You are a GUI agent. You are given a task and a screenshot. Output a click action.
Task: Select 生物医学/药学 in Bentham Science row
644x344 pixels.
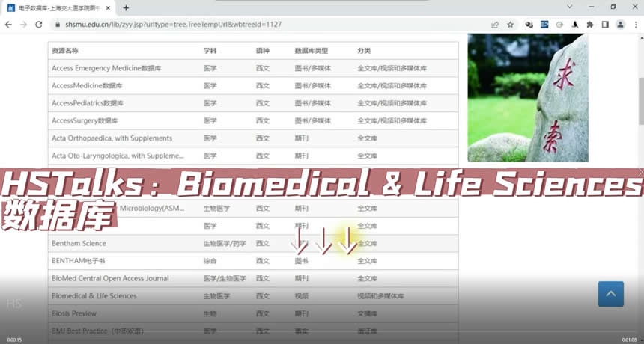(225, 244)
